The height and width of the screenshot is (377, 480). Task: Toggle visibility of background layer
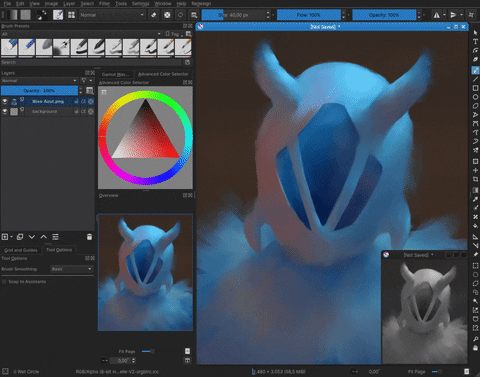(x=5, y=111)
